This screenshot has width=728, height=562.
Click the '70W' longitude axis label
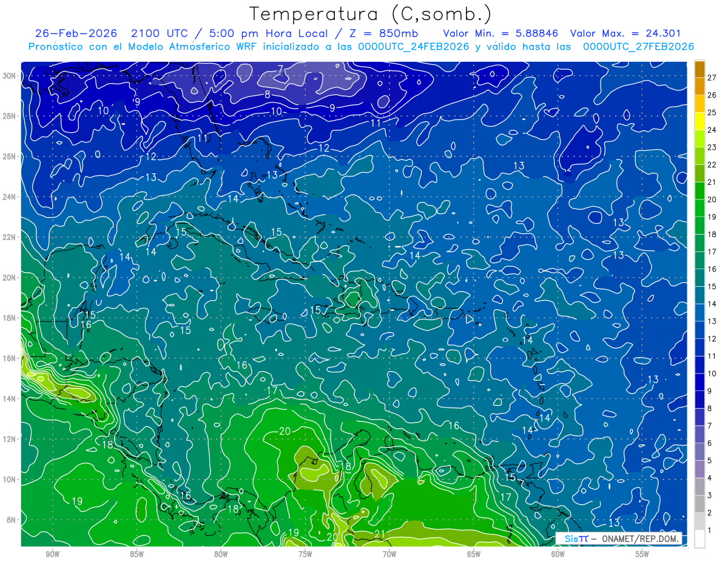(x=389, y=554)
